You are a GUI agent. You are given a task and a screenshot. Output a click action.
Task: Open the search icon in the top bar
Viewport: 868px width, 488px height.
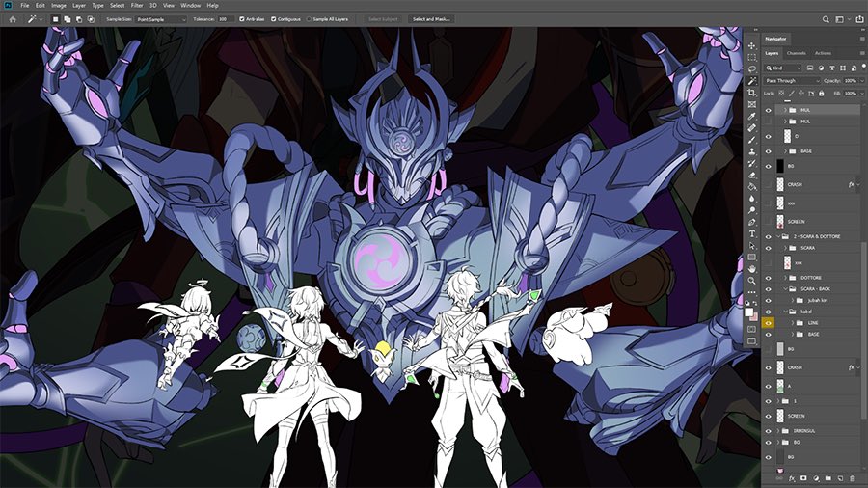[x=826, y=19]
